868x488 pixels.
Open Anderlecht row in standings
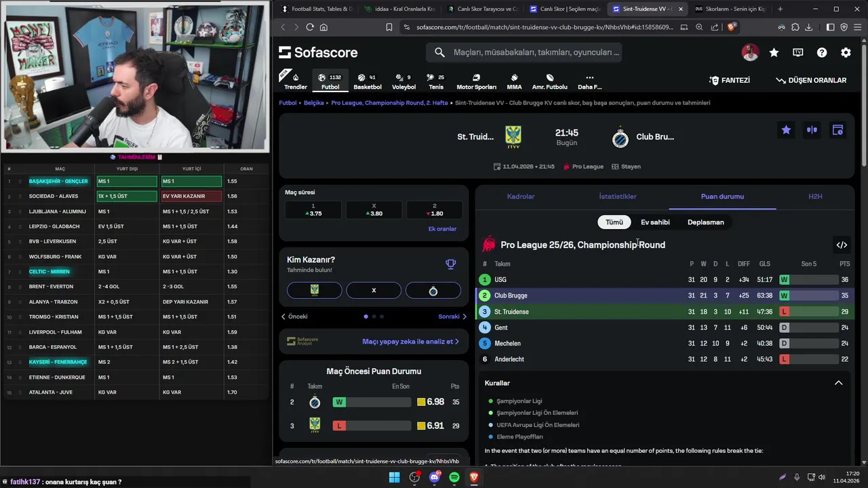[665, 359]
